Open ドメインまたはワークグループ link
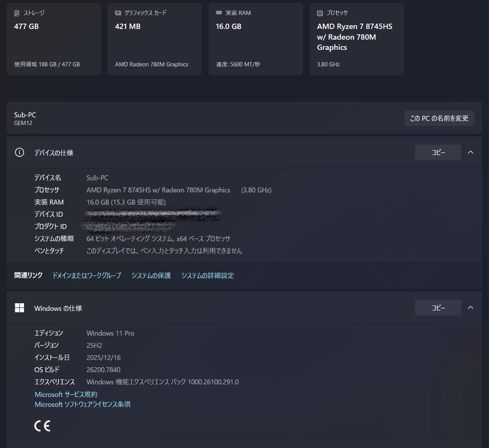The width and height of the screenshot is (489, 448). tap(86, 275)
